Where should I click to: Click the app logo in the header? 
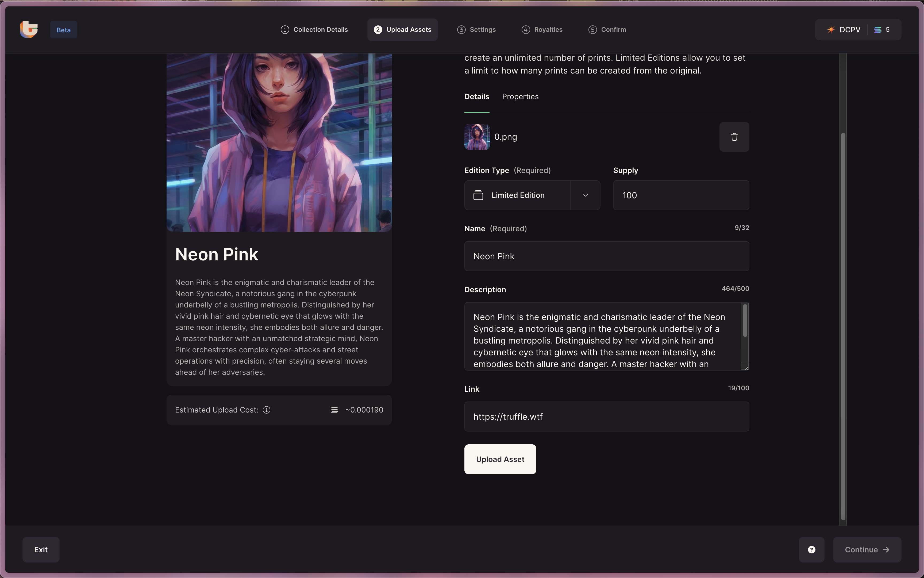(29, 29)
